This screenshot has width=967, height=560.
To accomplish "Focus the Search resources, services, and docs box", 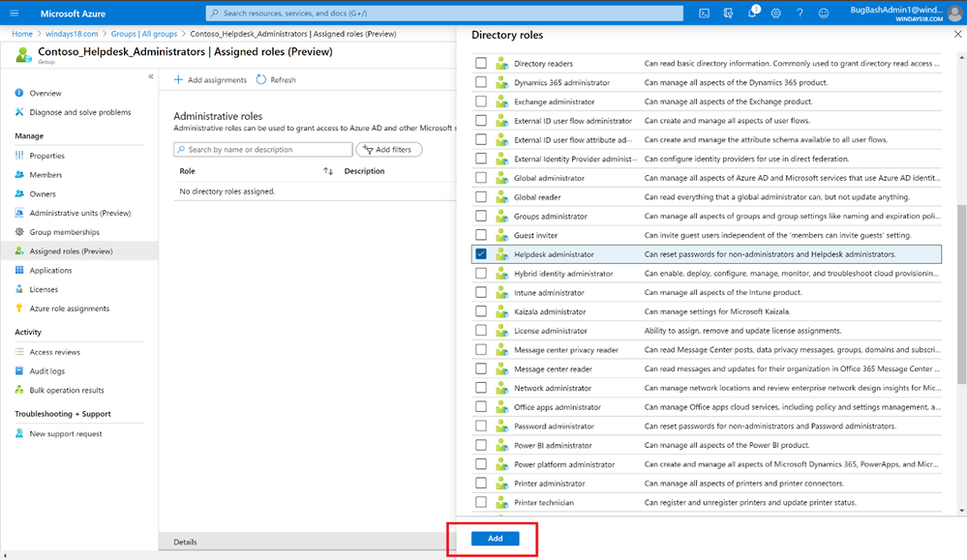I will tap(444, 13).
